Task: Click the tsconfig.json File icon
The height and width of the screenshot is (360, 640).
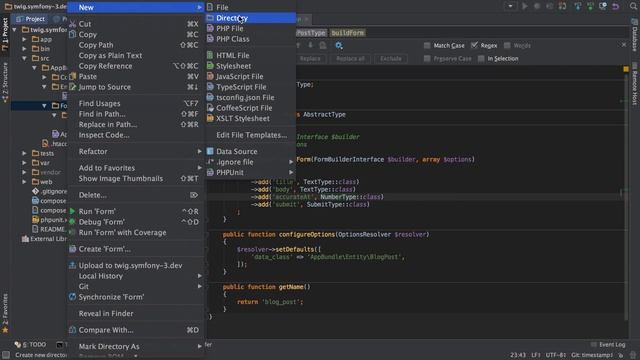Action: point(210,98)
